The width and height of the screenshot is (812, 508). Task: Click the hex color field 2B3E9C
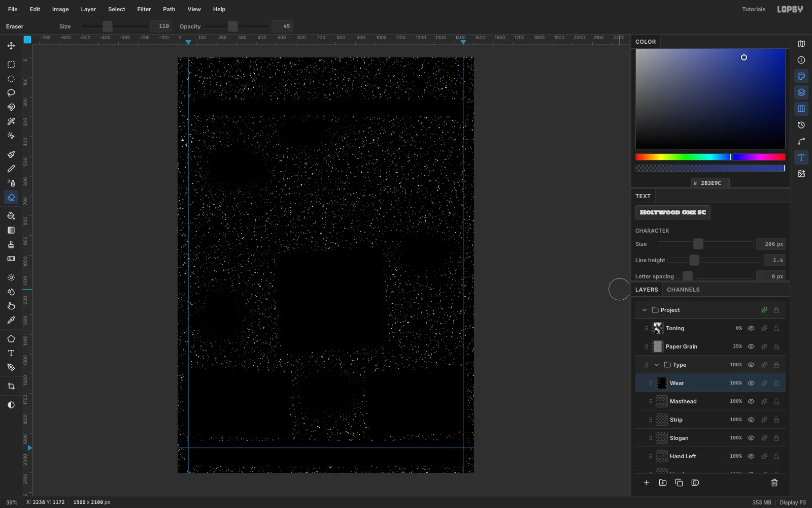pos(710,183)
